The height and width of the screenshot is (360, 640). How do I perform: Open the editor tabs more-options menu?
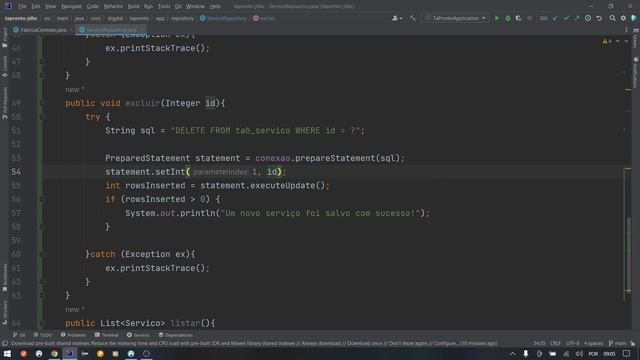coord(626,30)
